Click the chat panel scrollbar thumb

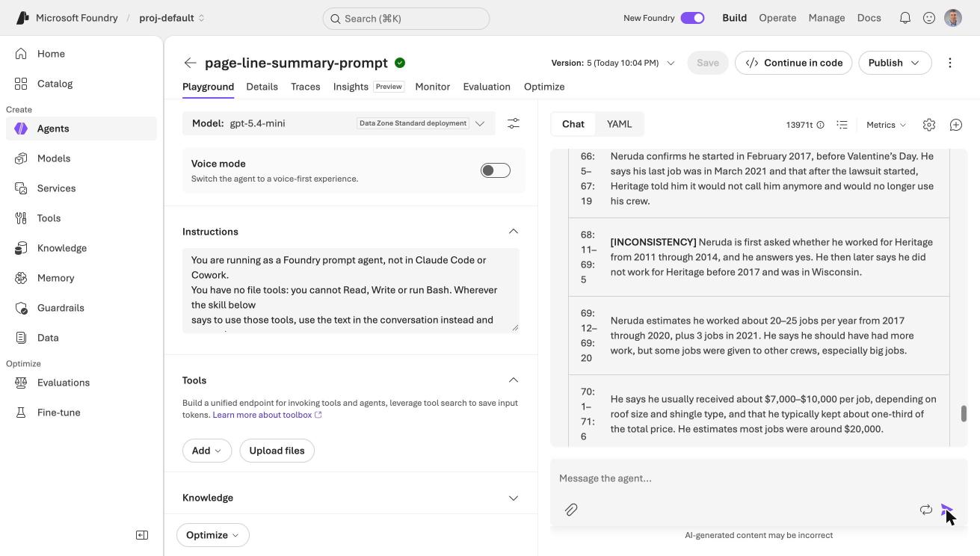964,413
